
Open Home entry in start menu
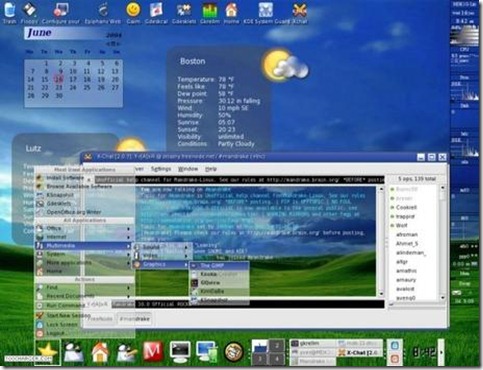click(84, 271)
